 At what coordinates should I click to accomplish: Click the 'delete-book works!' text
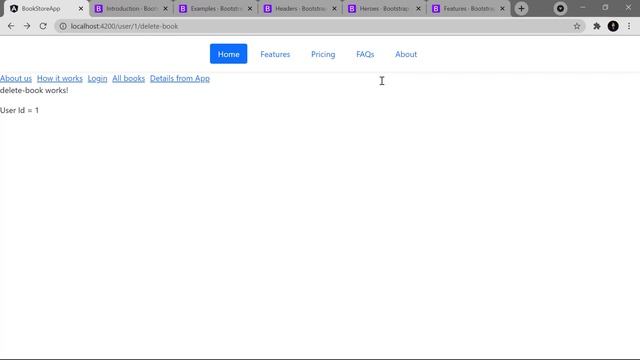point(34,90)
